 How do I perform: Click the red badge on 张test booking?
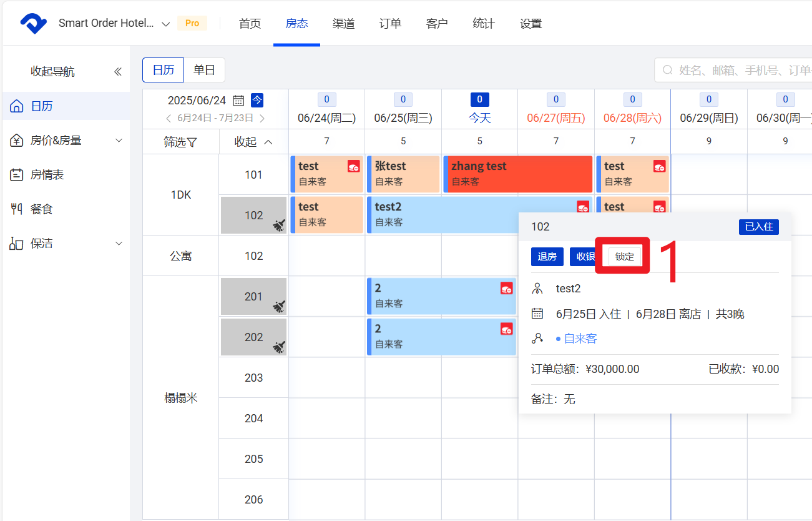(430, 166)
